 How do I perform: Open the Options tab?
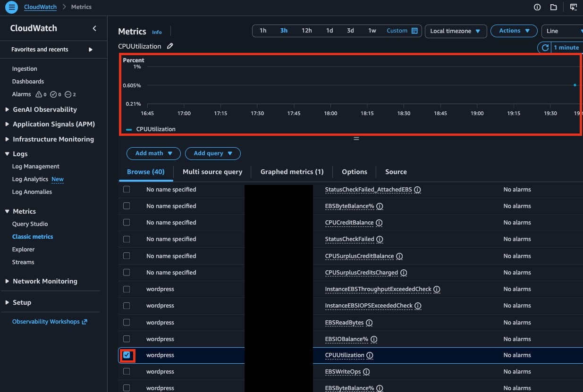pyautogui.click(x=355, y=172)
